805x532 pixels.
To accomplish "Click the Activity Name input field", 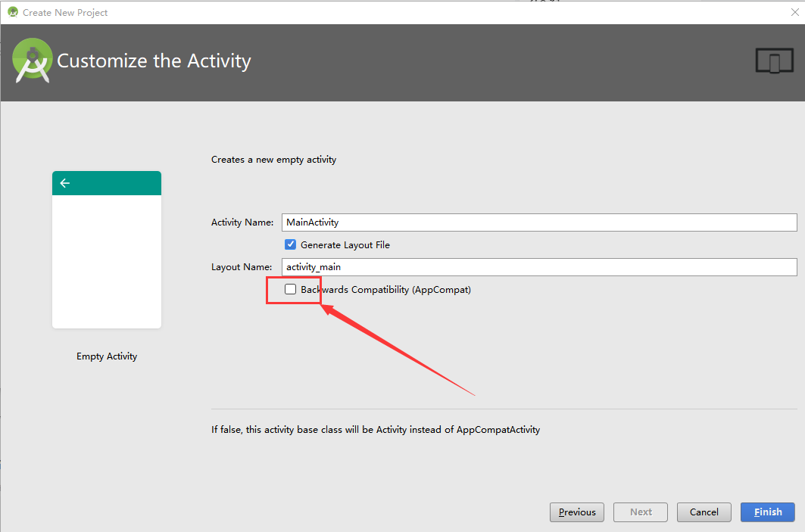I will tap(539, 222).
